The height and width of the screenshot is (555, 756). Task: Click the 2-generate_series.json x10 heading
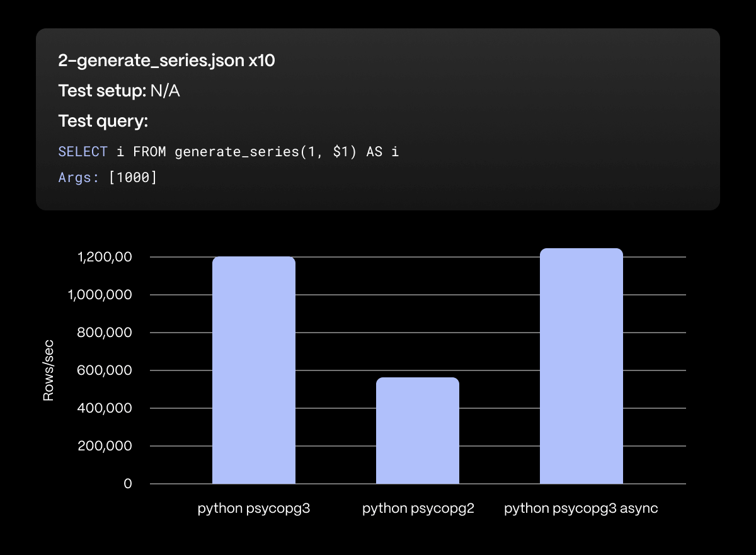(x=166, y=61)
